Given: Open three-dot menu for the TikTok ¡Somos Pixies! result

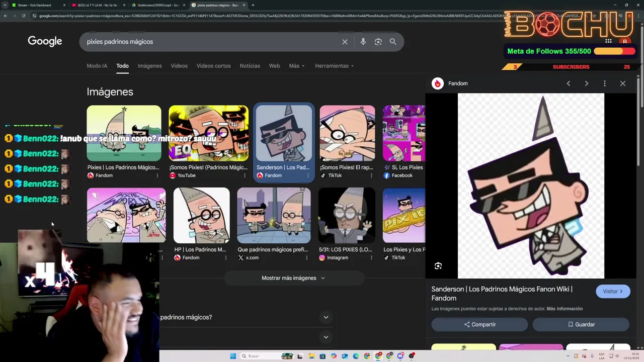Looking at the screenshot, I should (x=372, y=175).
